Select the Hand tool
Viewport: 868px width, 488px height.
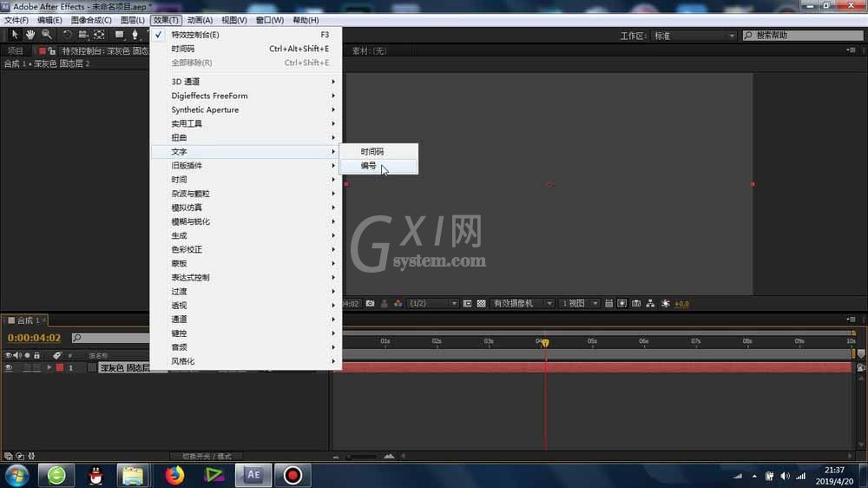(30, 35)
